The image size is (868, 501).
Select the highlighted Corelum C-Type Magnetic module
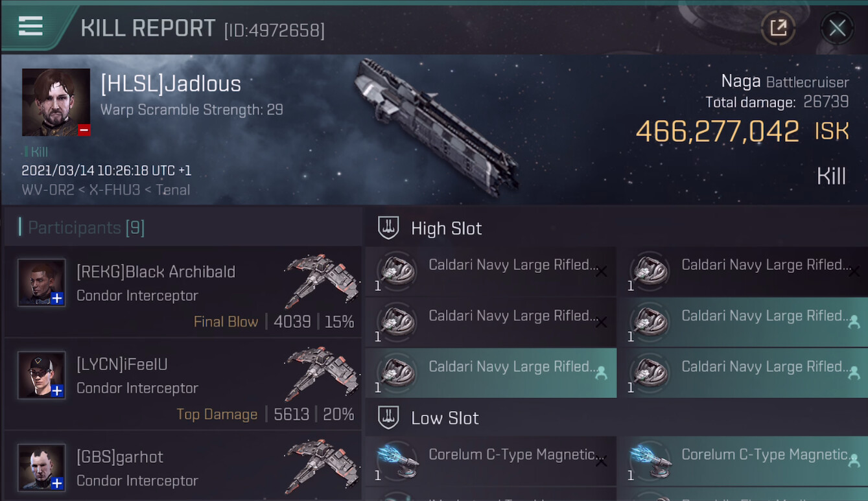tap(744, 461)
